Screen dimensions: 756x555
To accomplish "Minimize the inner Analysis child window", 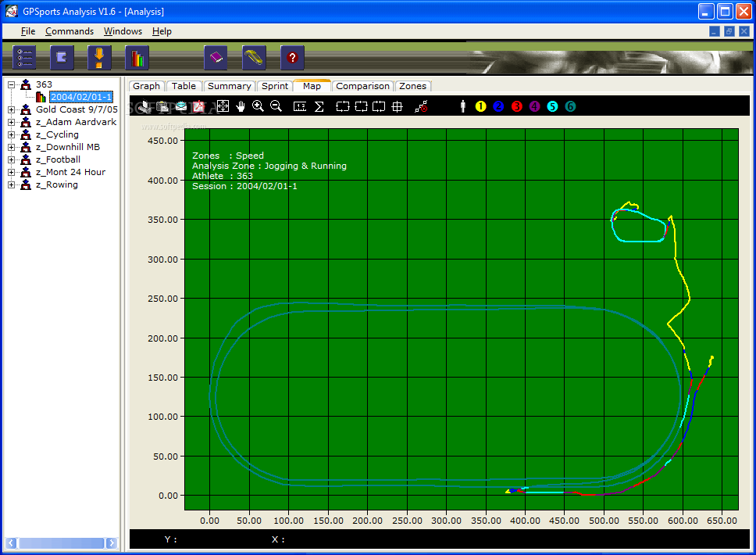I will coord(715,31).
